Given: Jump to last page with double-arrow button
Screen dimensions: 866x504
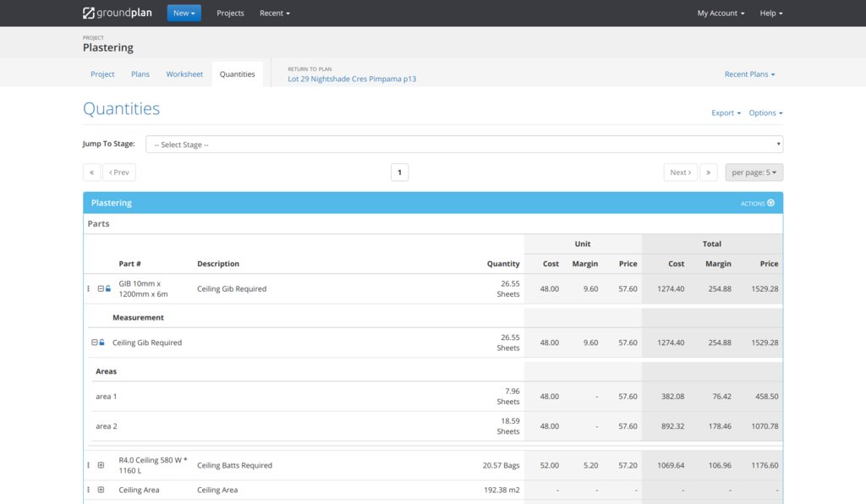Looking at the screenshot, I should [709, 173].
